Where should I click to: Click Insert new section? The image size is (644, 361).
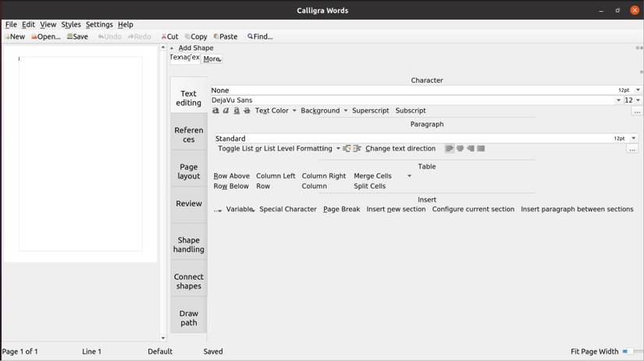[x=396, y=209]
